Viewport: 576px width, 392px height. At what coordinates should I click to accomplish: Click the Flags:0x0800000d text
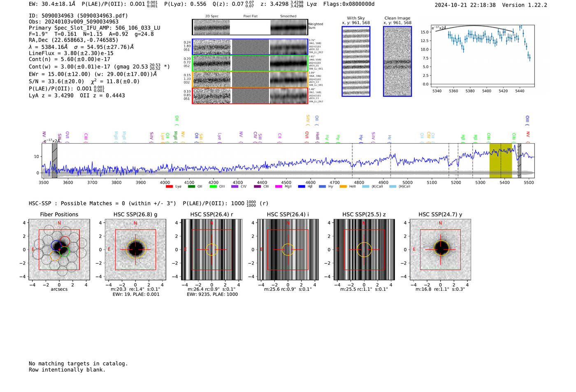pyautogui.click(x=349, y=4)
